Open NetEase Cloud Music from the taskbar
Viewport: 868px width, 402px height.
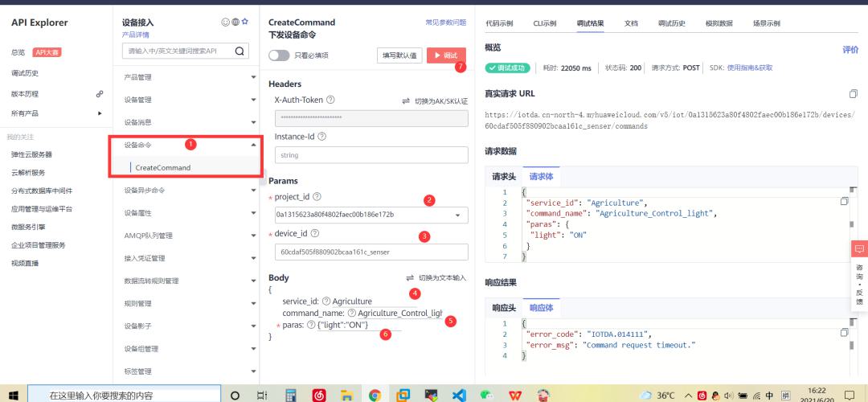pos(318,396)
